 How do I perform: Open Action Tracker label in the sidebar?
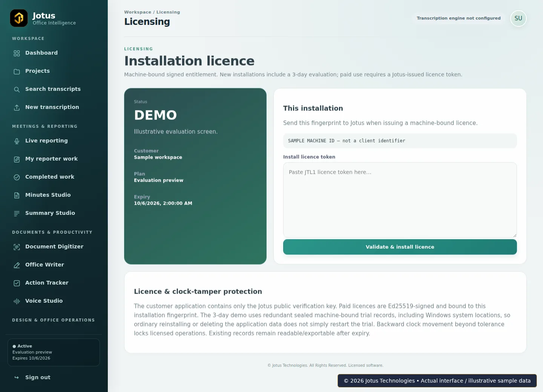tap(47, 283)
